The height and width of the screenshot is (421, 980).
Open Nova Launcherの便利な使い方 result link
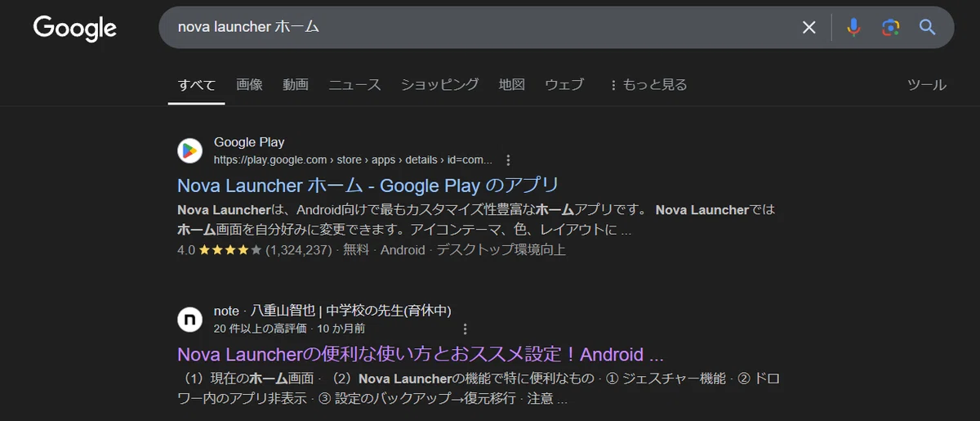421,354
